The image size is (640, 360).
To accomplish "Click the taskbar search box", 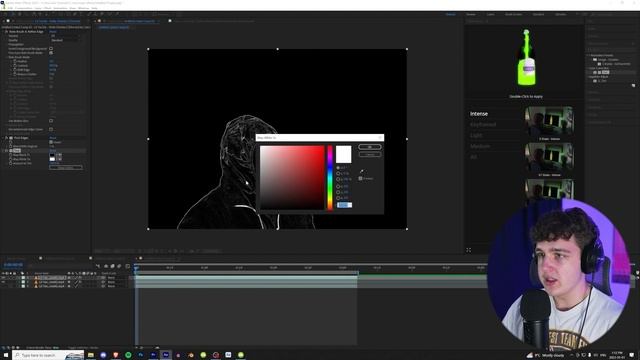I will click(48, 355).
